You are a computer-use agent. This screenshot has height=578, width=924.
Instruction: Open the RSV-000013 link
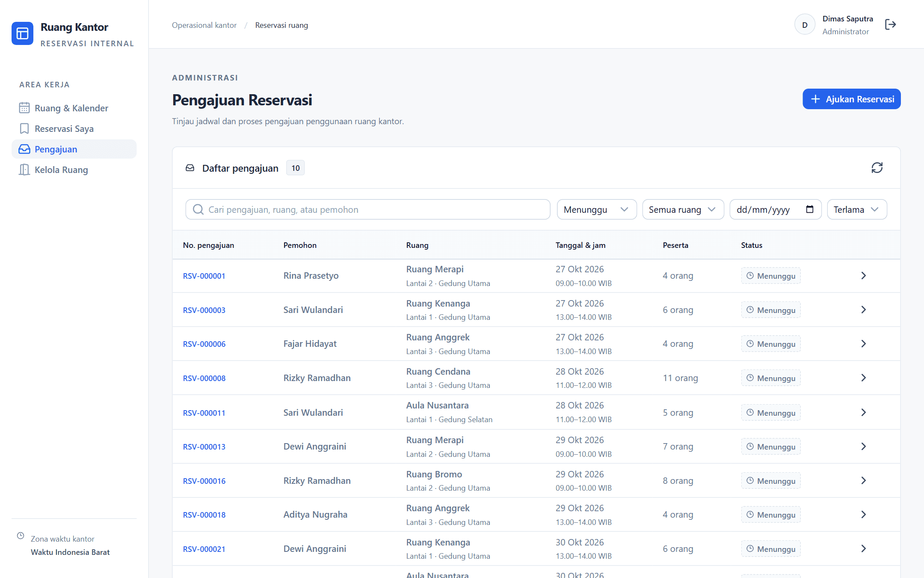click(x=204, y=447)
